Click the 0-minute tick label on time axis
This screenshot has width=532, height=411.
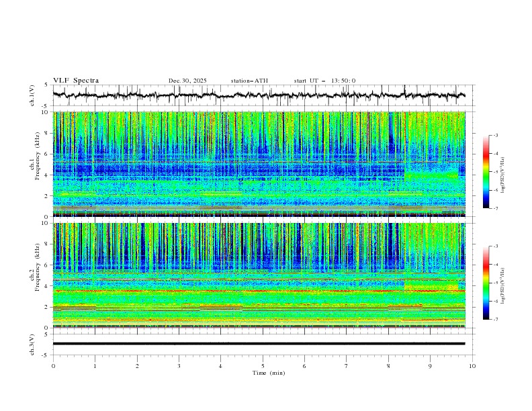tap(53, 366)
